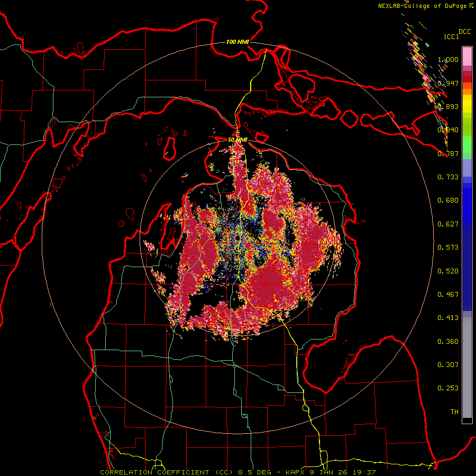
Task: Click the light pink top of the color bar
Action: 467,57
